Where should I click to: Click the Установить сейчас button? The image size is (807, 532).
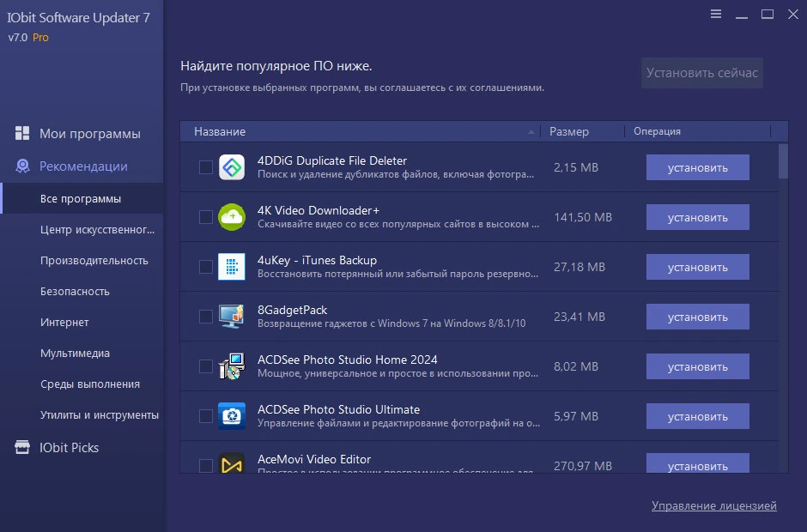click(x=702, y=73)
